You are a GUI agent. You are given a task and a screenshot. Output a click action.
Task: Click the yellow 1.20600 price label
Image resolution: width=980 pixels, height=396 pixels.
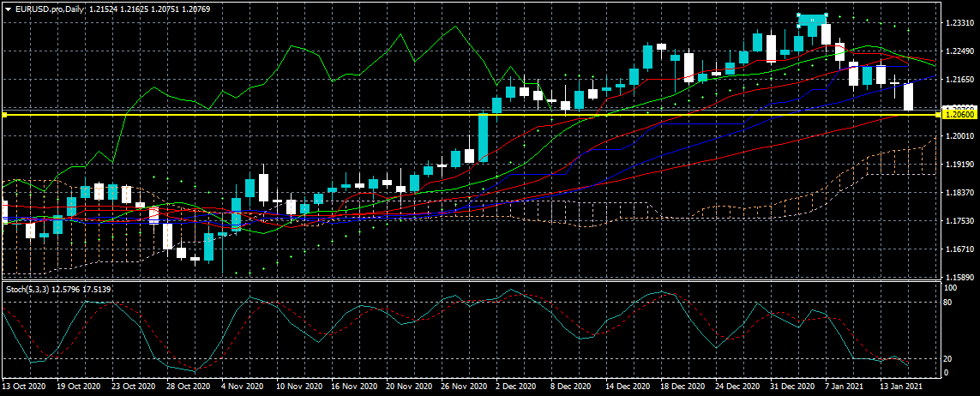(x=959, y=113)
